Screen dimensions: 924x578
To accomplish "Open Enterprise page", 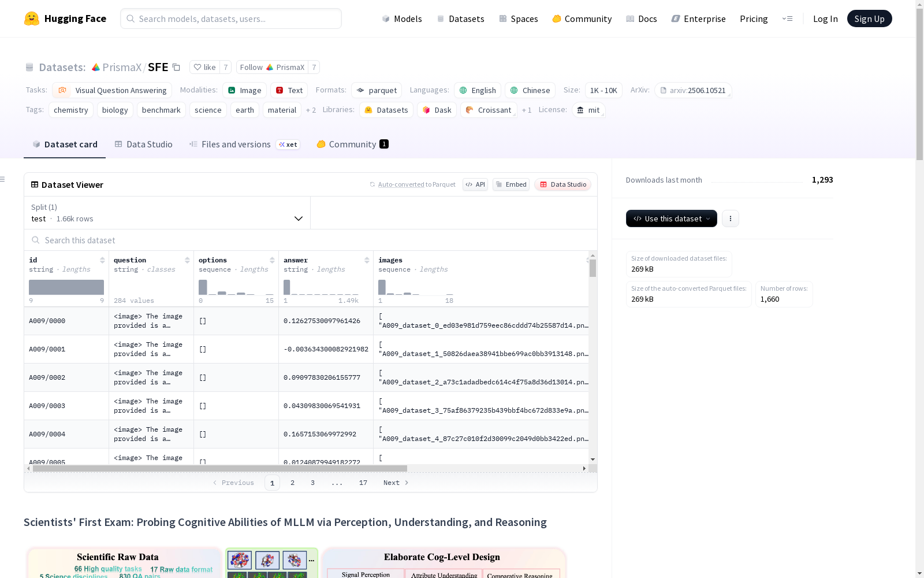I will pos(698,19).
